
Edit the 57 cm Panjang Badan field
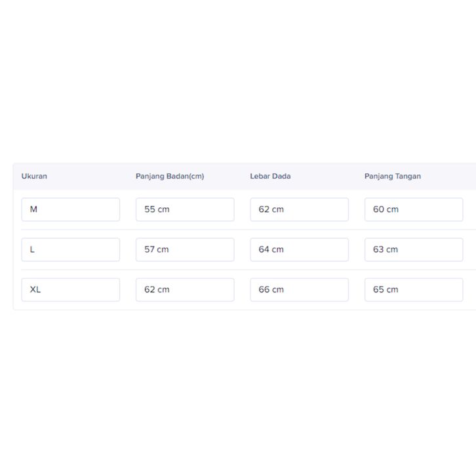pos(185,250)
